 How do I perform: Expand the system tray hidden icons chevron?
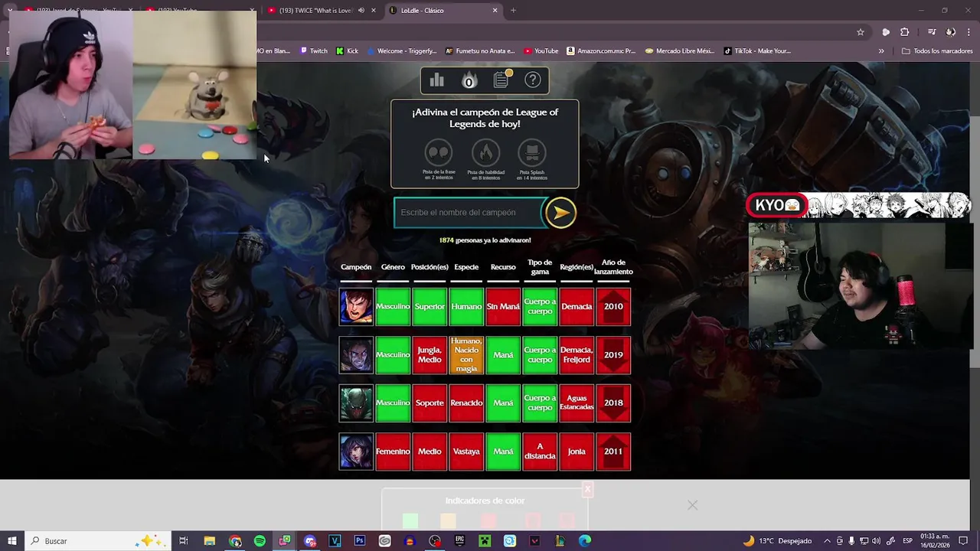pos(827,541)
